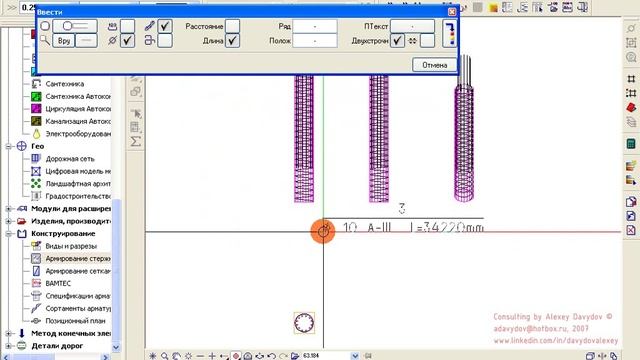Viewport: 640px width, 360px height.
Task: Open the view scale dropdown arrow at bottom
Action: [355, 356]
